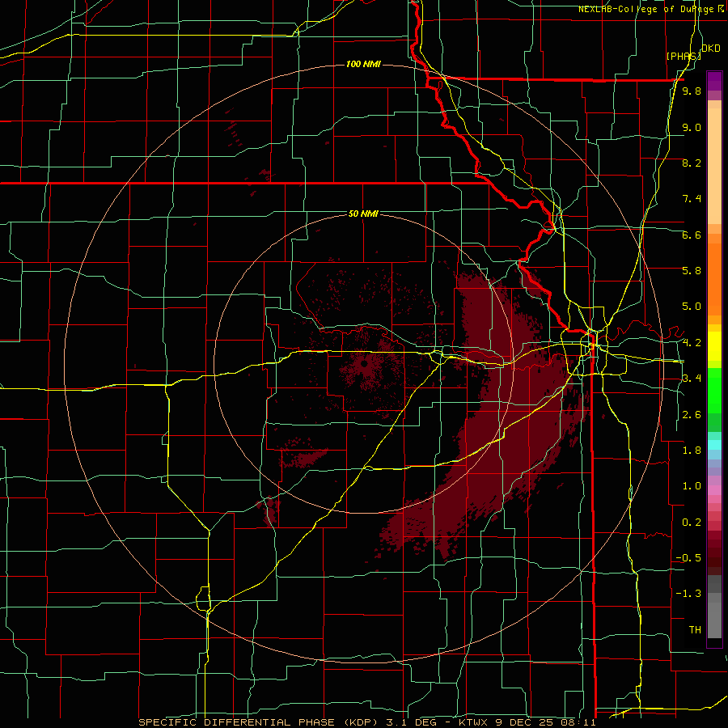Click the 6.6 value on color scale
728x728 pixels.
tap(692, 235)
